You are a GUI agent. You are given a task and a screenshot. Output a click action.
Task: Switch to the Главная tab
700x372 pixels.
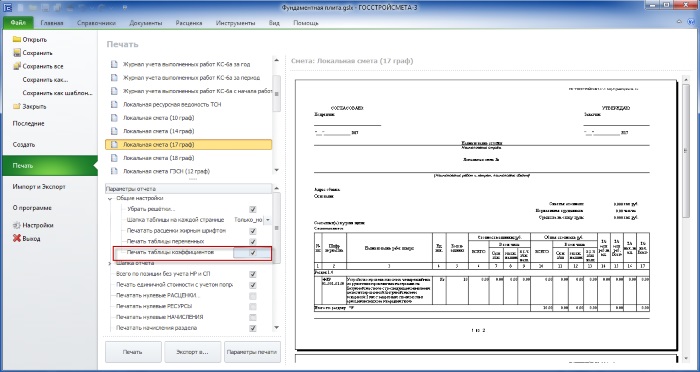pyautogui.click(x=52, y=23)
